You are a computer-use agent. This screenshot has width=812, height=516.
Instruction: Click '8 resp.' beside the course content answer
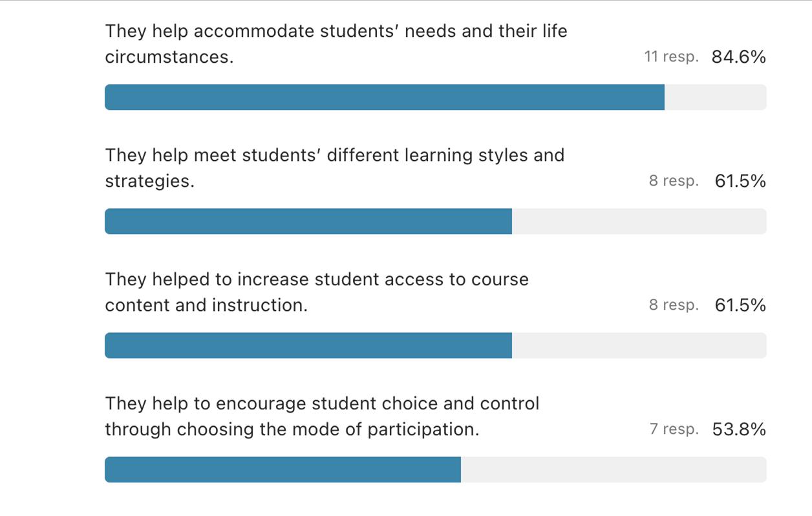674,305
